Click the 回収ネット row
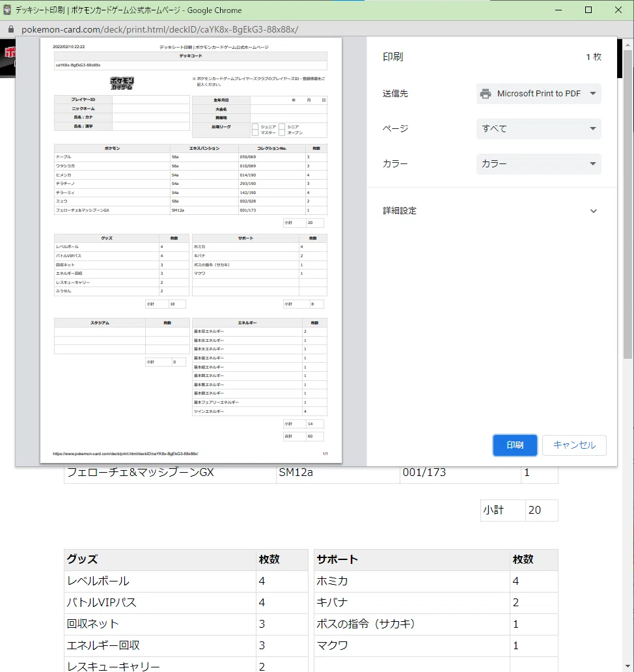The image size is (634, 672). click(x=186, y=624)
